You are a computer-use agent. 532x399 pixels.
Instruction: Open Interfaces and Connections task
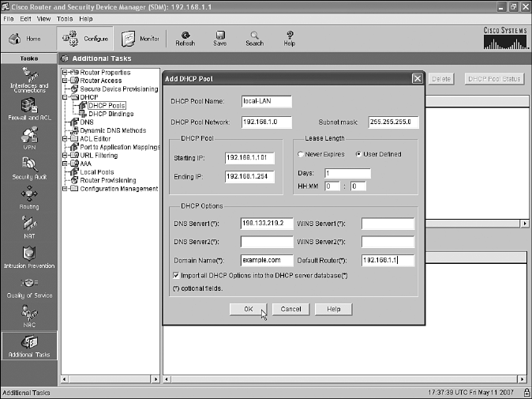(29, 80)
